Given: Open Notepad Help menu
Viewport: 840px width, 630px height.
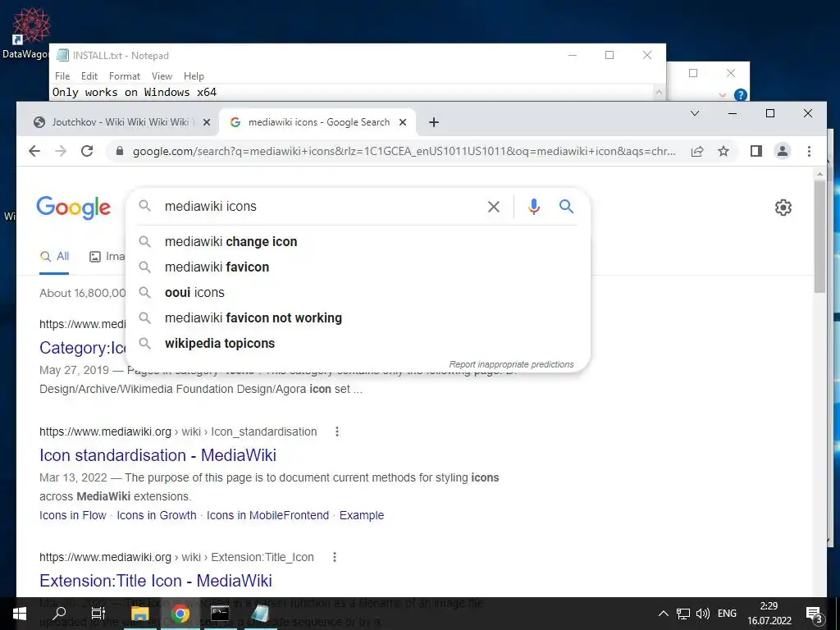Looking at the screenshot, I should click(x=194, y=76).
